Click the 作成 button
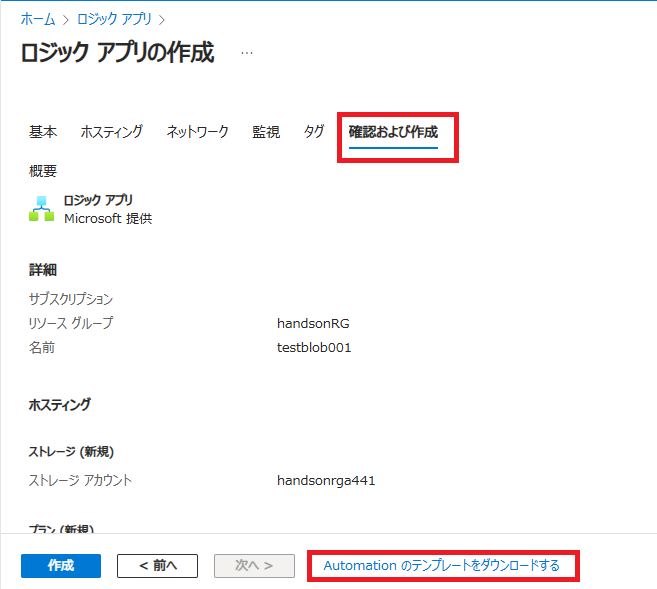This screenshot has height=589, width=657. pyautogui.click(x=61, y=566)
